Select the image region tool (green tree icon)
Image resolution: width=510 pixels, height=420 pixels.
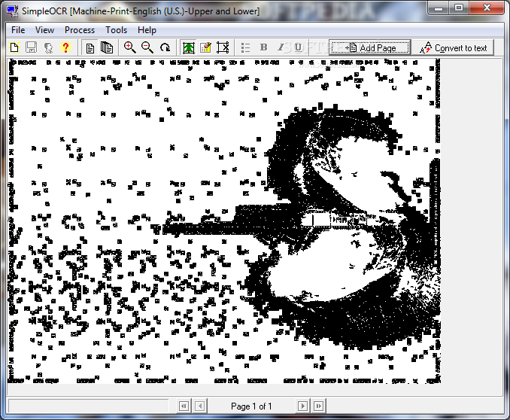(x=189, y=48)
